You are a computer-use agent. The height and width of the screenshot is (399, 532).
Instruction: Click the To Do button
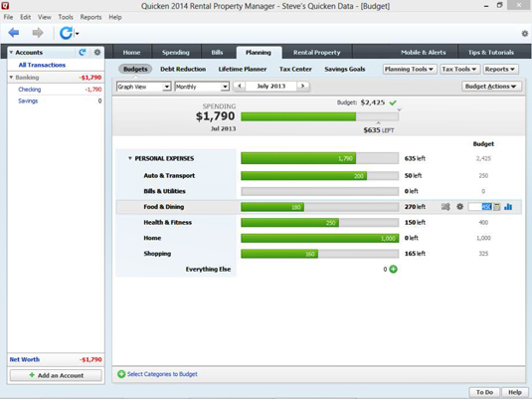484,392
